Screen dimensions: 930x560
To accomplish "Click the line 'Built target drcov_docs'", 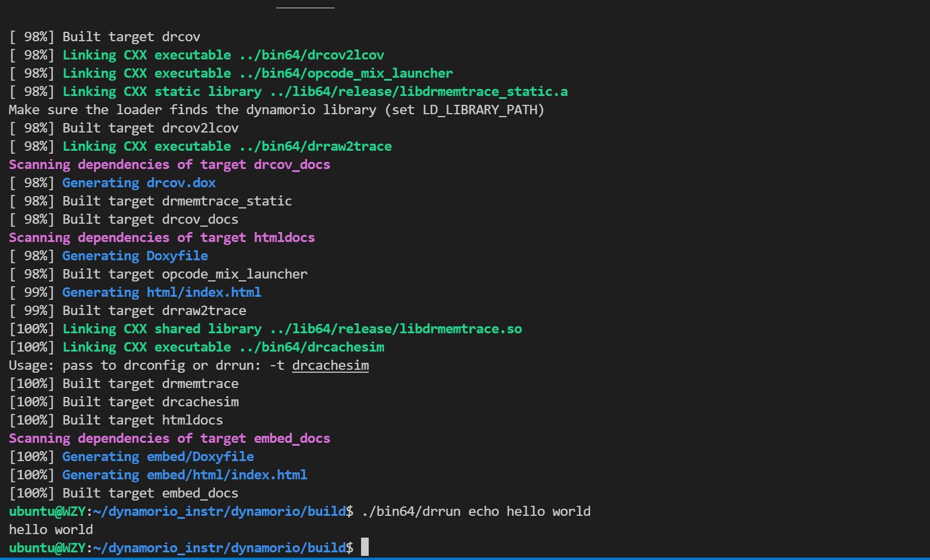I will coord(124,220).
